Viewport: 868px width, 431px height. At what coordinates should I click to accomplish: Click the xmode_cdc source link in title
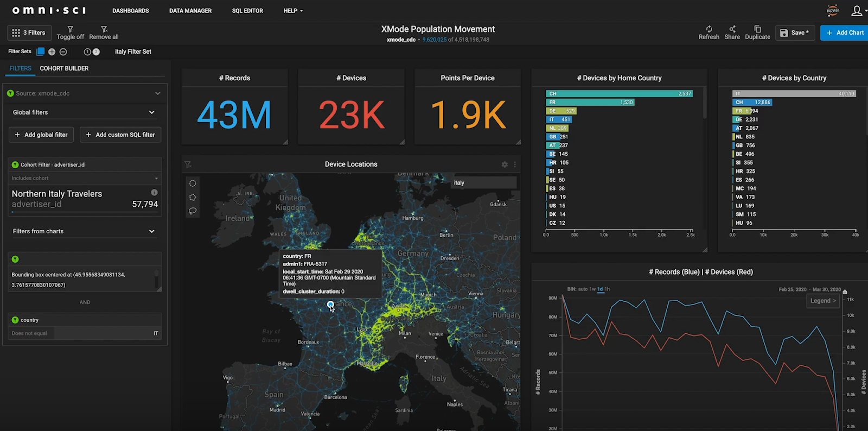[x=401, y=40]
